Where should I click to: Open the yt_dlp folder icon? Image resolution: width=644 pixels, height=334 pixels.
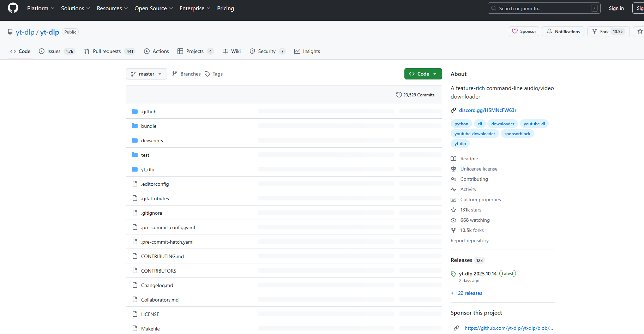tap(135, 169)
